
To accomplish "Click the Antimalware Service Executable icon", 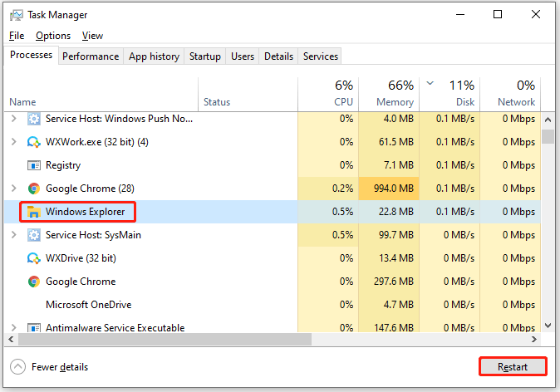I will (x=34, y=327).
